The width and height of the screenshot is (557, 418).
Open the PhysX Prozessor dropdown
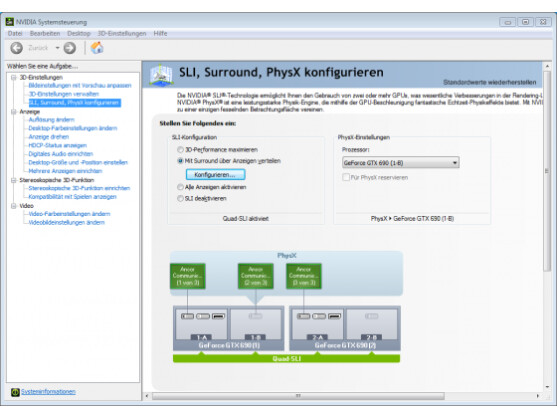(401, 163)
